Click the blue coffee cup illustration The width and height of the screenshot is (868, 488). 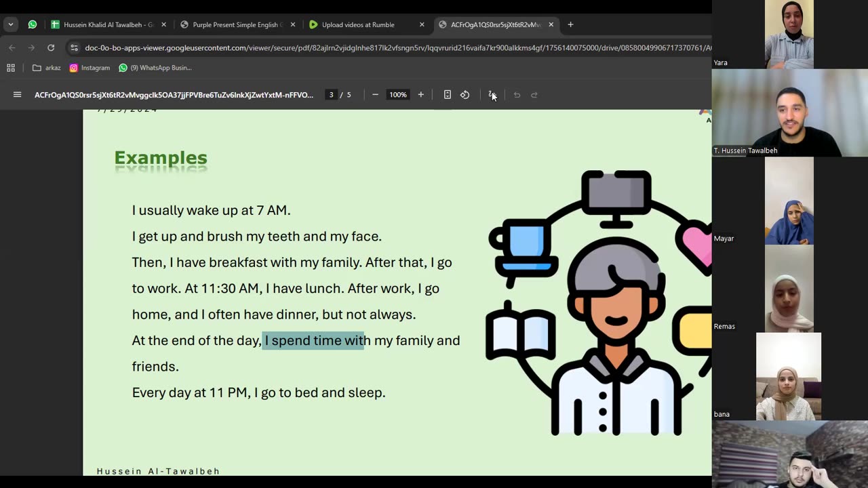click(x=524, y=249)
